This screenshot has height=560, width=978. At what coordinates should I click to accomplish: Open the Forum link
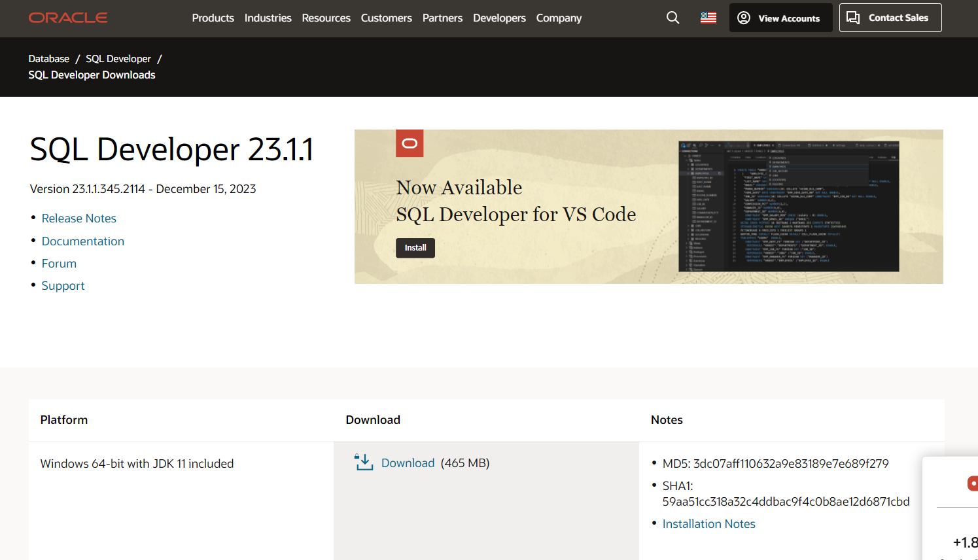[x=59, y=264]
